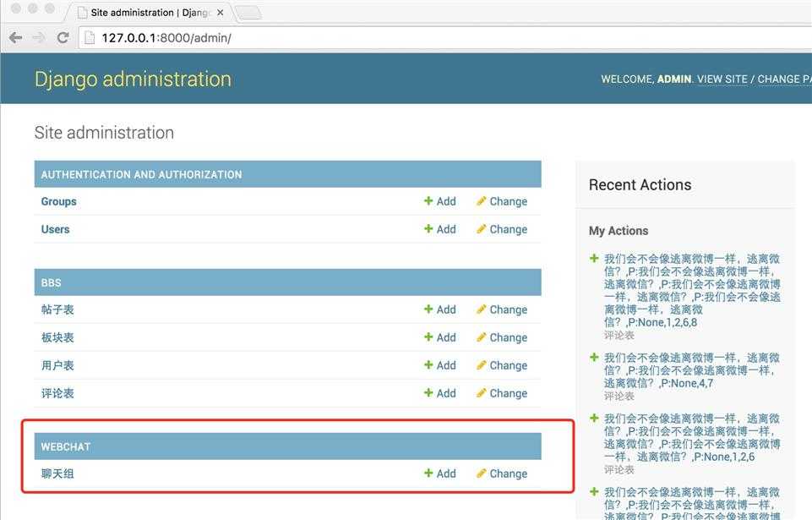This screenshot has width=812, height=520.
Task: Click the pencil icon in 板块表 row
Action: (x=481, y=337)
